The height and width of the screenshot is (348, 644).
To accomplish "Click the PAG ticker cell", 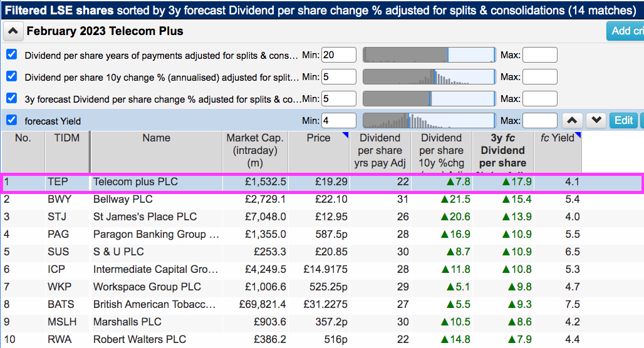I will click(x=58, y=234).
